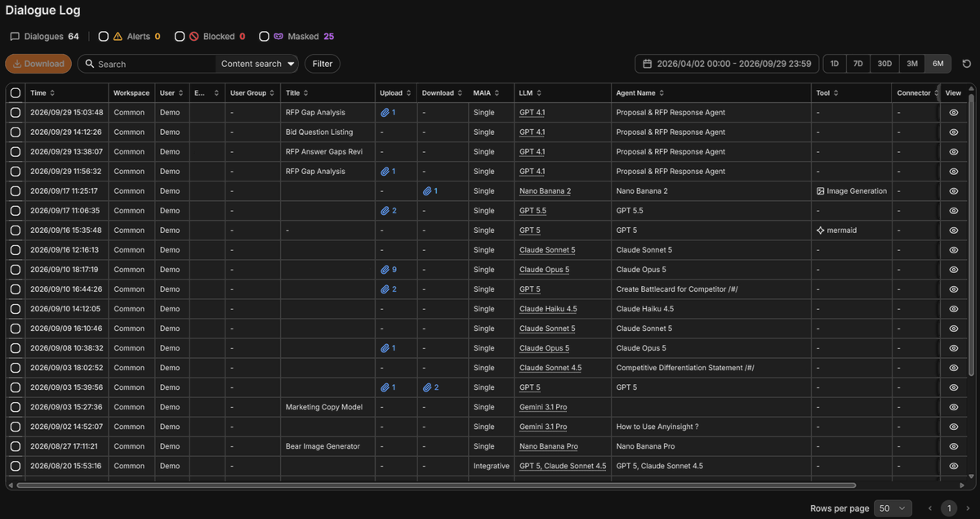This screenshot has height=519, width=980.
Task: Click the Image Generation tool icon
Action: 820,191
